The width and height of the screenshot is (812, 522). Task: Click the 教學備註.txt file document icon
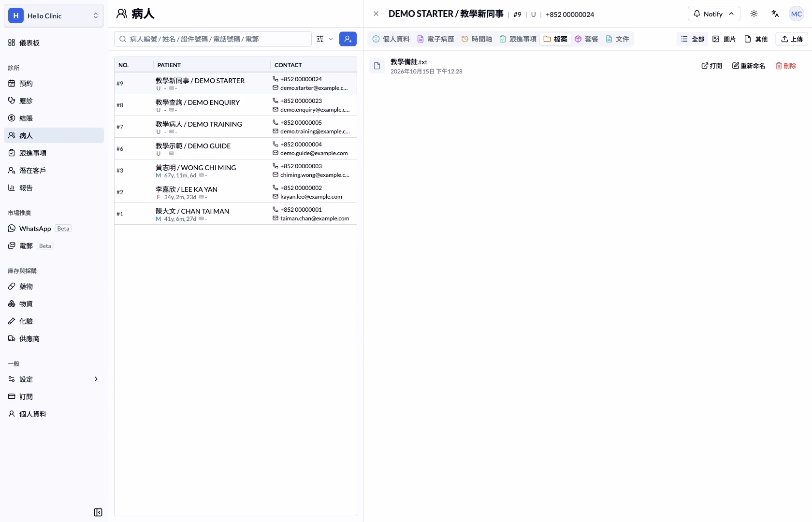tap(377, 66)
